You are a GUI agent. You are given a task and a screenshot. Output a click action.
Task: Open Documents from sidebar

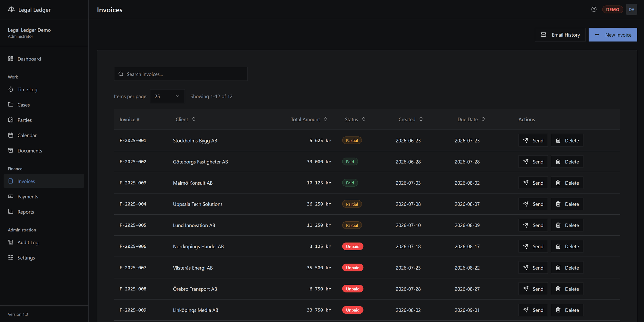pos(44,151)
